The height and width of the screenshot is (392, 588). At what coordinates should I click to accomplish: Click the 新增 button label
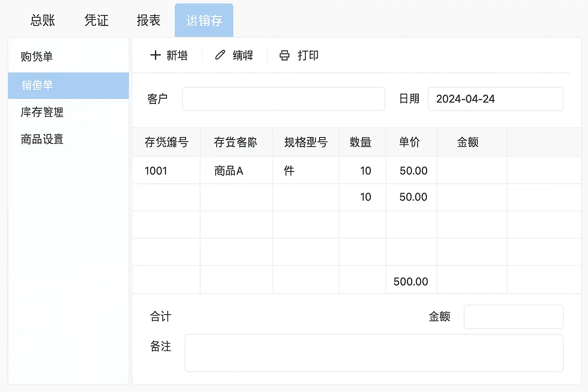177,56
